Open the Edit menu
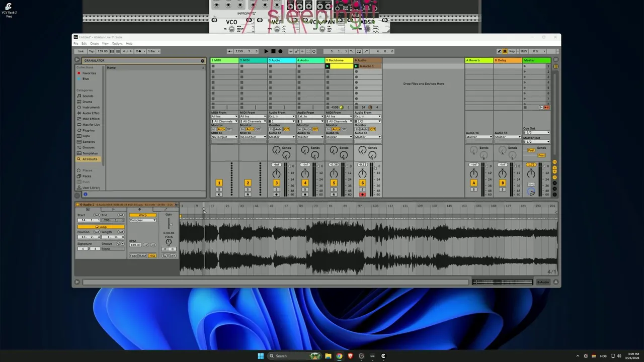This screenshot has width=644, height=362. tap(84, 44)
